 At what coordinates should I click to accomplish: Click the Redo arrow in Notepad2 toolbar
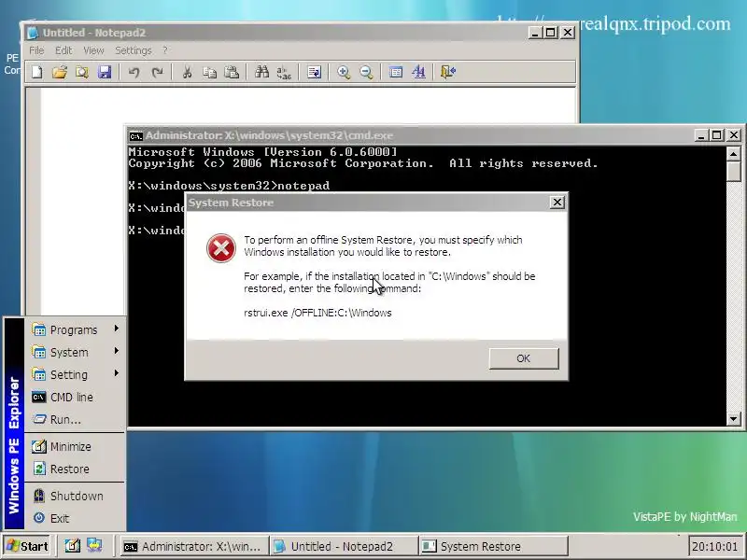click(x=157, y=72)
